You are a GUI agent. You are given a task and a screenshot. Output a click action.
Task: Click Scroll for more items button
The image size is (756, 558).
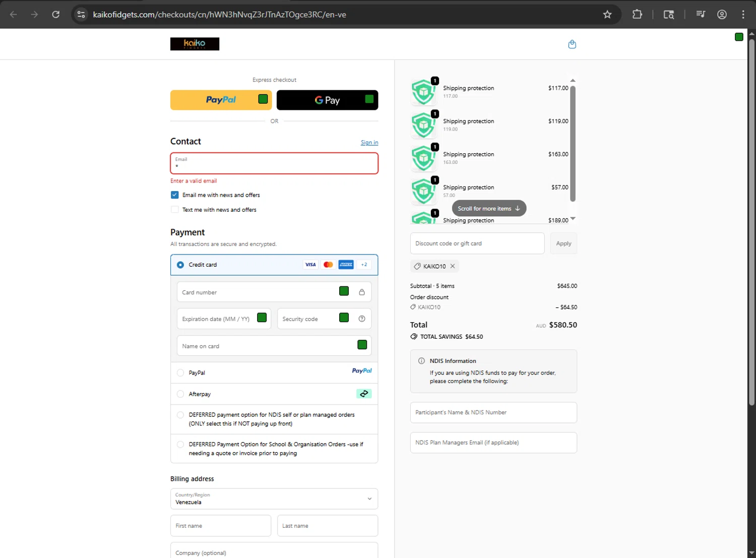point(489,208)
